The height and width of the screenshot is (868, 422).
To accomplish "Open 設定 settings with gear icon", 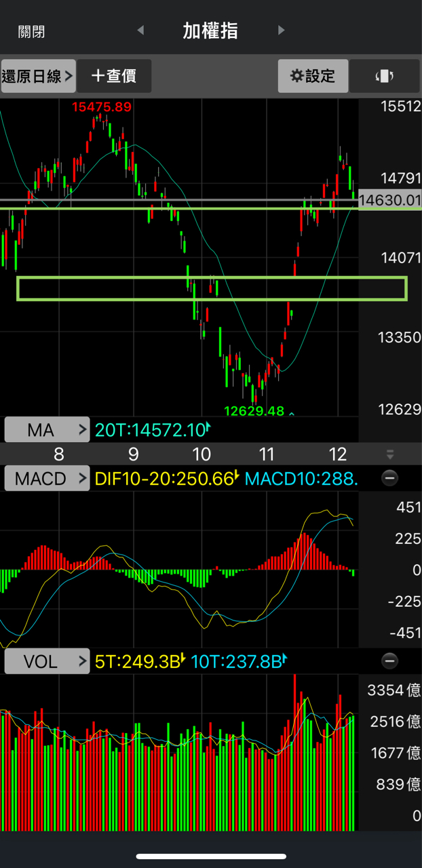I will pyautogui.click(x=313, y=76).
